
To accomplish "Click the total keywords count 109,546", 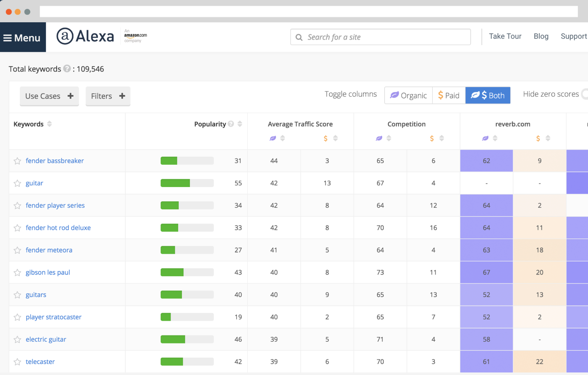I will (90, 69).
